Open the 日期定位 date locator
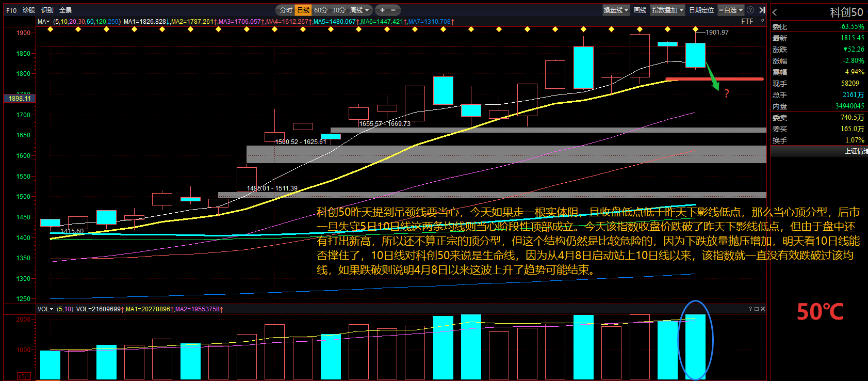The width and height of the screenshot is (868, 381). [701, 10]
